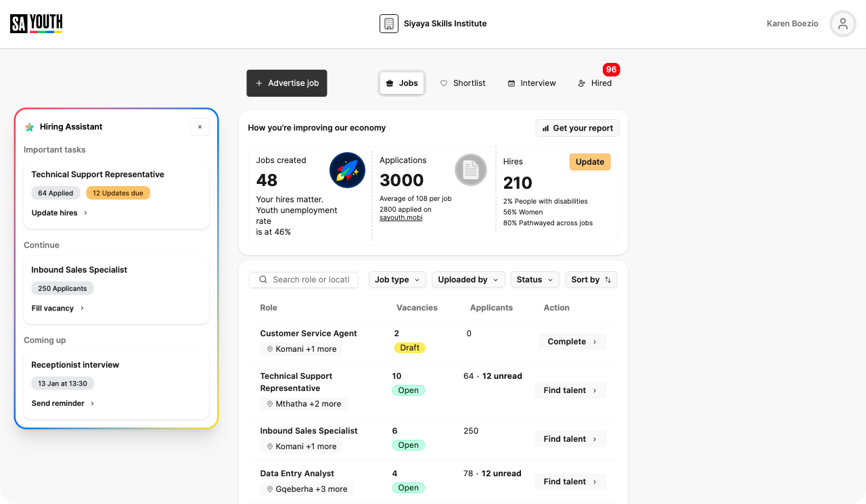
Task: Click the briefcase icon on Jobs tab
Action: pyautogui.click(x=390, y=83)
